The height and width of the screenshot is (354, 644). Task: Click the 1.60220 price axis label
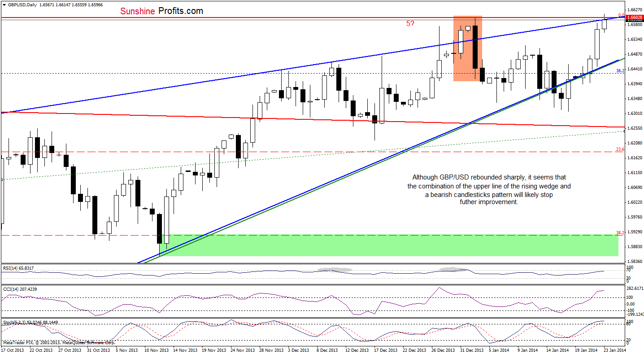635,202
